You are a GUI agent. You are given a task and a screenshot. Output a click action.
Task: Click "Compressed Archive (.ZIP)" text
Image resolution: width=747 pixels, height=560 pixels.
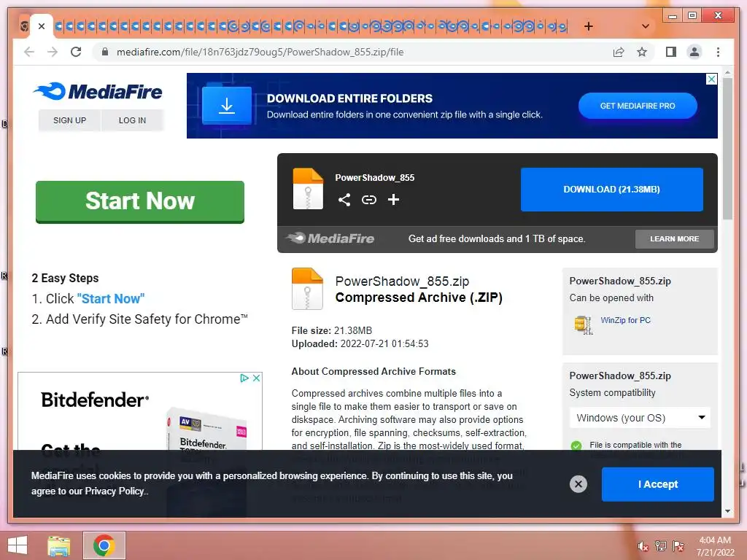(x=419, y=297)
